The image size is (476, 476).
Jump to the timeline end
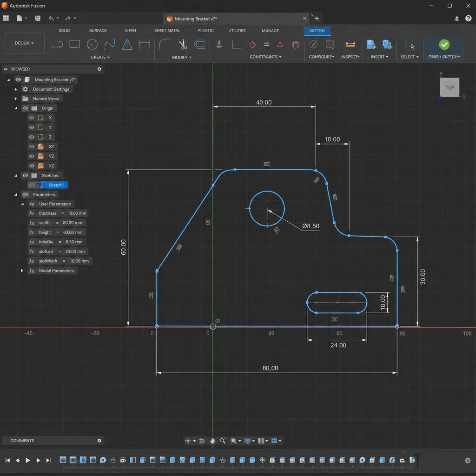click(48, 461)
